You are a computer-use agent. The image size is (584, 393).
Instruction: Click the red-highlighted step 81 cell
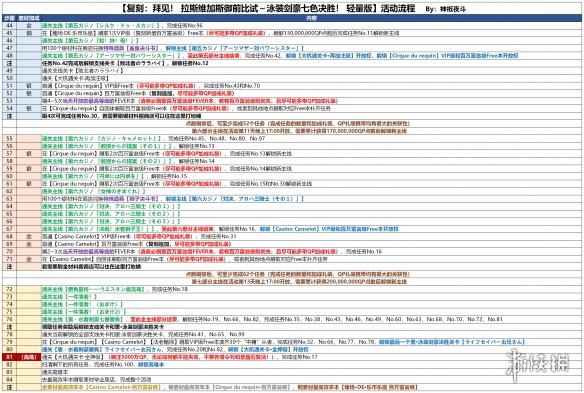(x=9, y=357)
